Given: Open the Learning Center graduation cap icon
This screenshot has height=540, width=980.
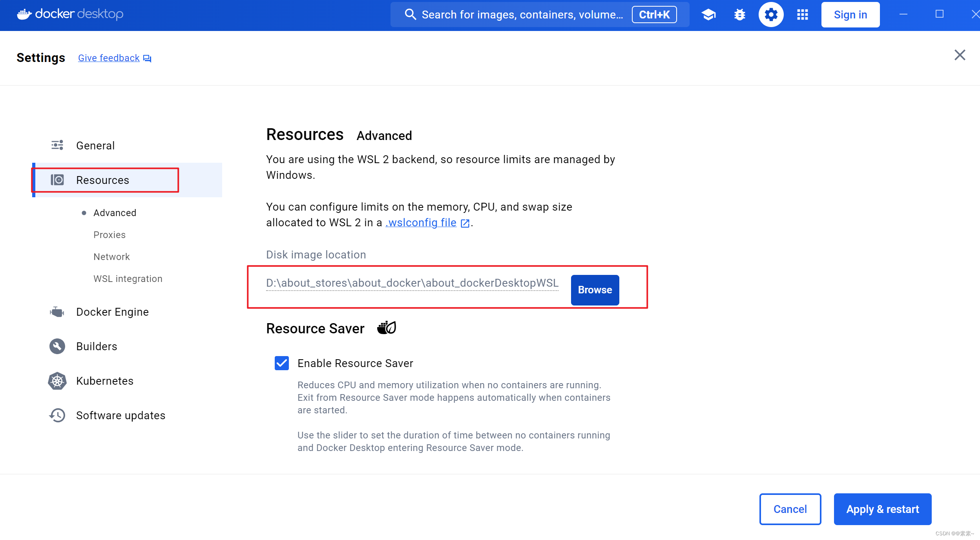Looking at the screenshot, I should point(708,15).
